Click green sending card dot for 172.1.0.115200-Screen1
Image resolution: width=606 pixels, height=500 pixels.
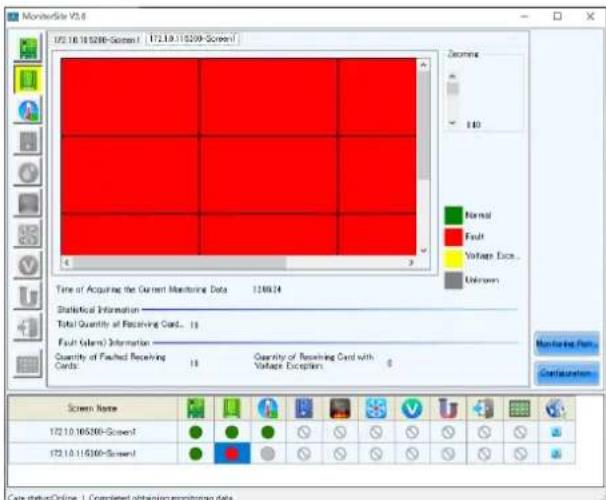click(x=196, y=454)
